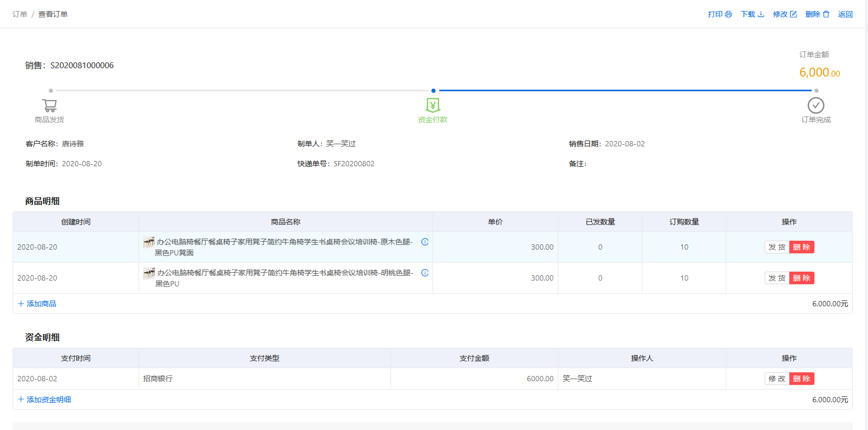Click the 支付时间 column header

click(76, 358)
